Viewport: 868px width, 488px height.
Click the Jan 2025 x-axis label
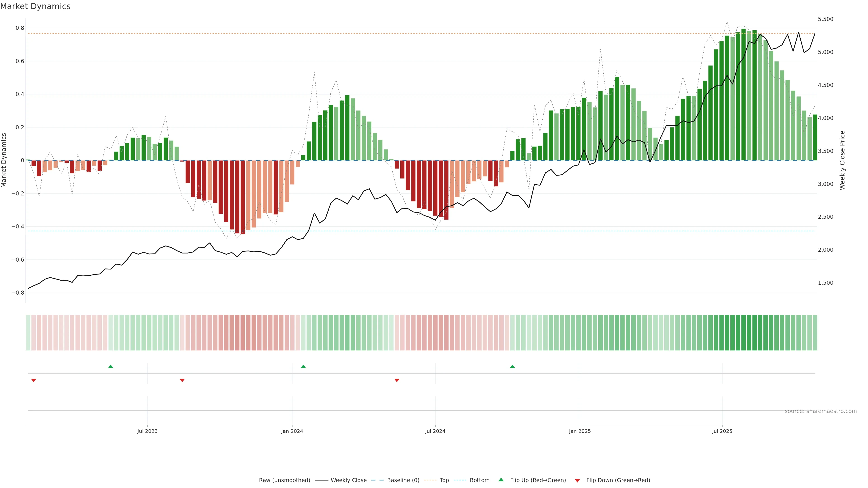coord(580,431)
